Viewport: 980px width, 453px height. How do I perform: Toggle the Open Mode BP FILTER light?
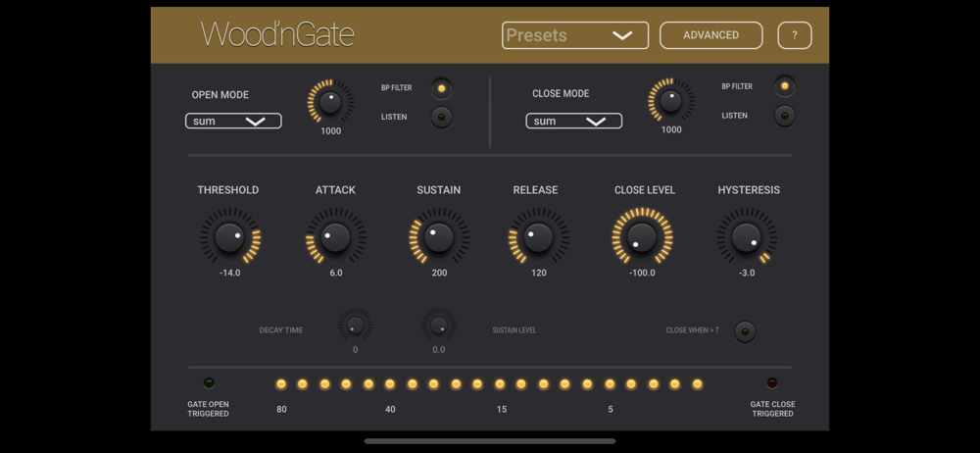point(441,88)
